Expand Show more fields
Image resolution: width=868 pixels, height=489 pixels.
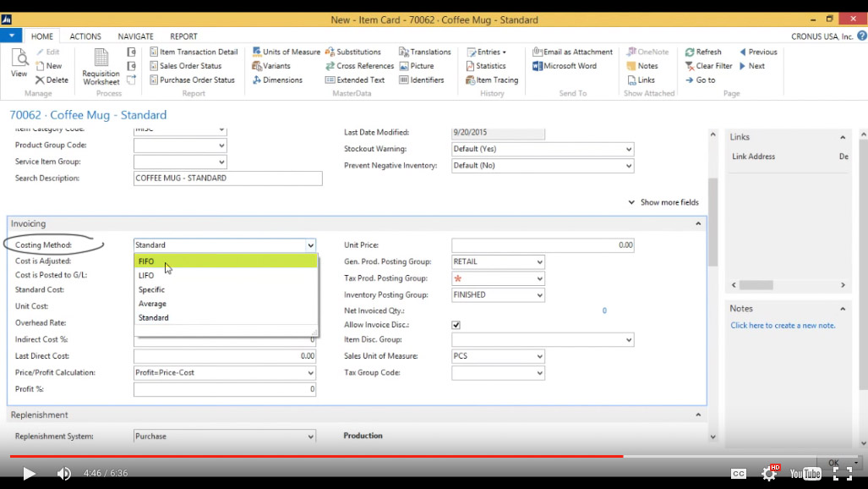(x=663, y=202)
